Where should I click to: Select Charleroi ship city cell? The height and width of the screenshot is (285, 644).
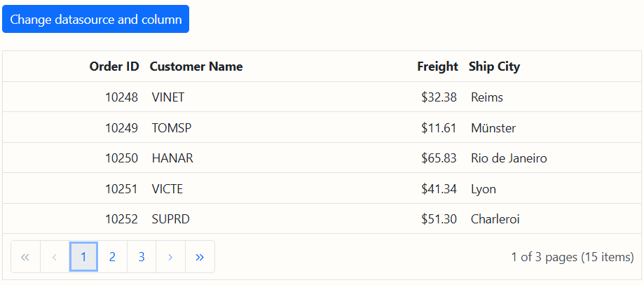(x=495, y=219)
